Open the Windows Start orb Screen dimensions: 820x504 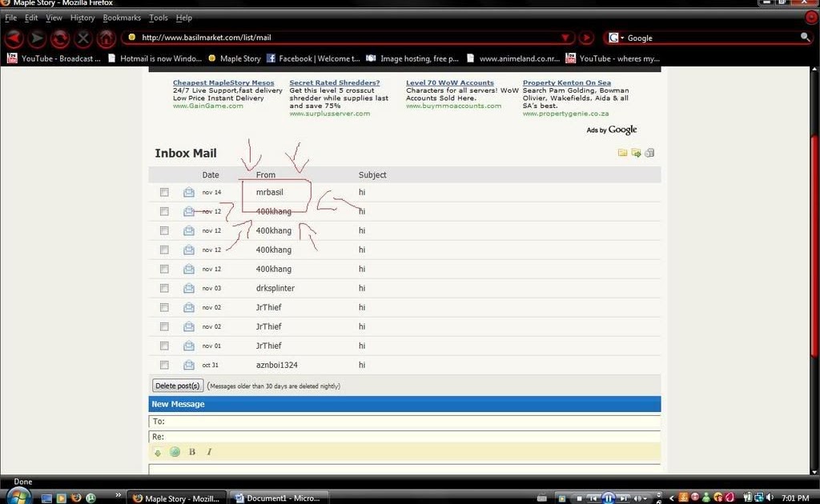click(18, 496)
